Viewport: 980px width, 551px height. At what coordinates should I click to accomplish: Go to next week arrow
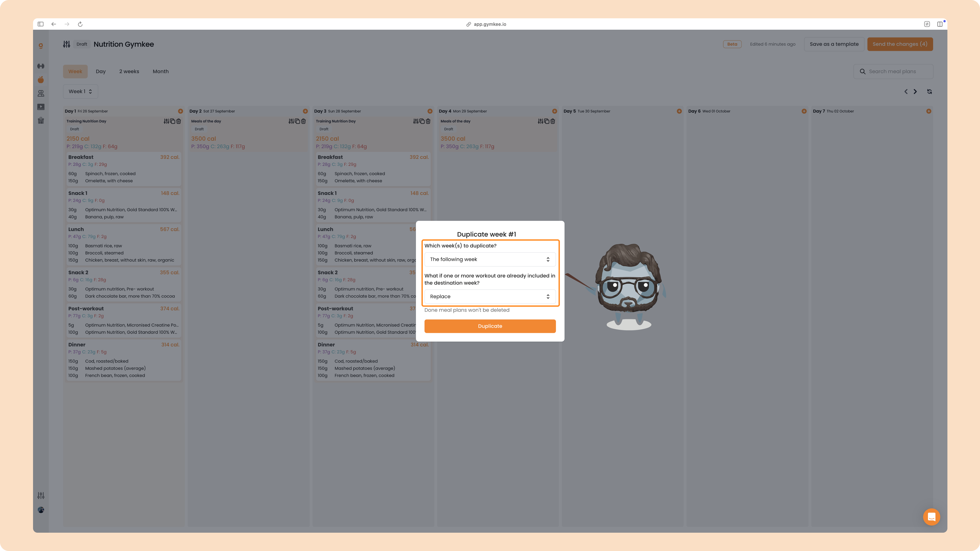[x=915, y=91]
